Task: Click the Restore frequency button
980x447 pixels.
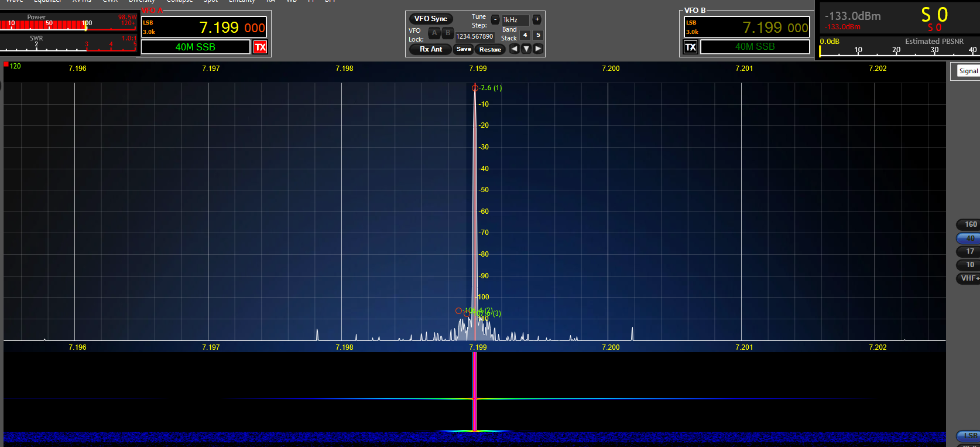Action: pos(490,49)
